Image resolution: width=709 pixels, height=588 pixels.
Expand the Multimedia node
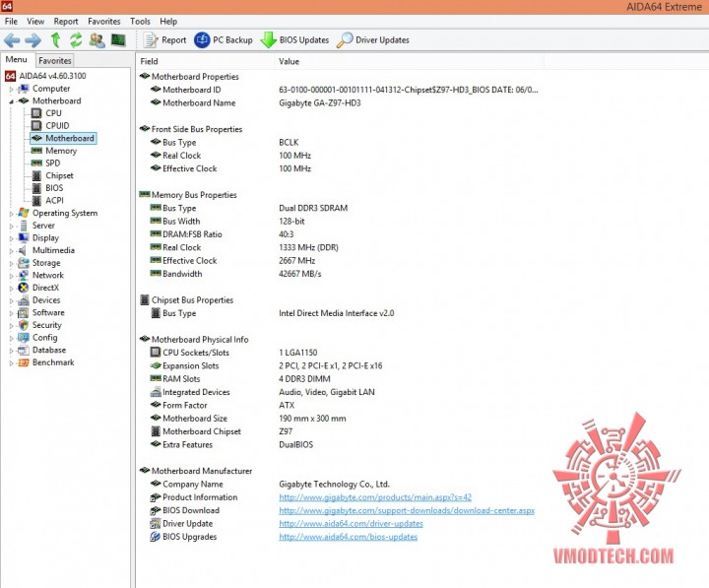tap(11, 250)
